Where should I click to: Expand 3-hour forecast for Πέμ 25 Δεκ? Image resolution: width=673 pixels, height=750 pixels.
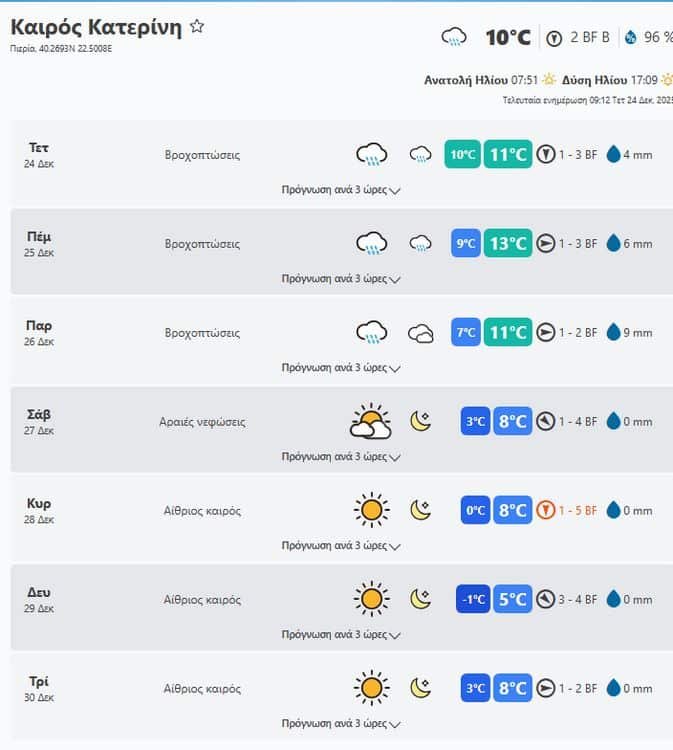340,279
